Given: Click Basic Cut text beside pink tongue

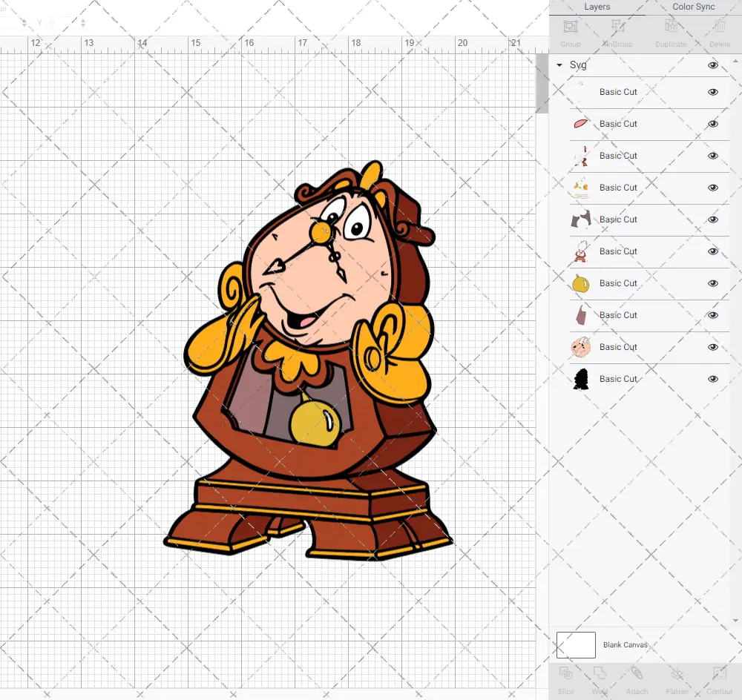Looking at the screenshot, I should click(618, 124).
